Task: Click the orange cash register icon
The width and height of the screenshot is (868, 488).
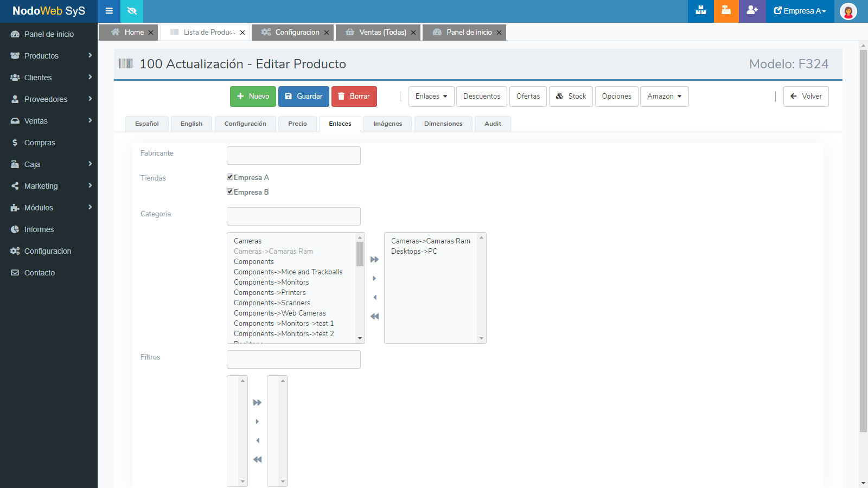Action: point(726,11)
